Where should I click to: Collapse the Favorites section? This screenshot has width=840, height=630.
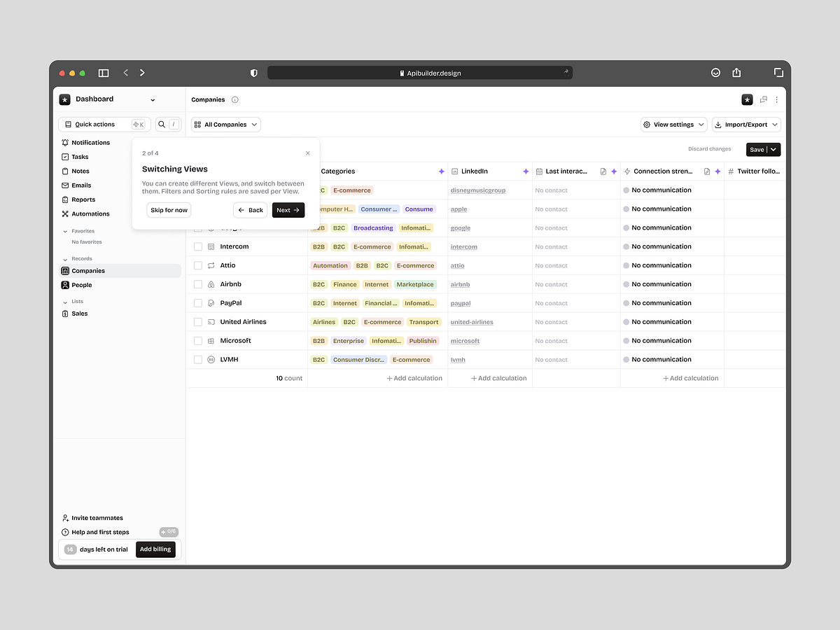click(x=64, y=230)
